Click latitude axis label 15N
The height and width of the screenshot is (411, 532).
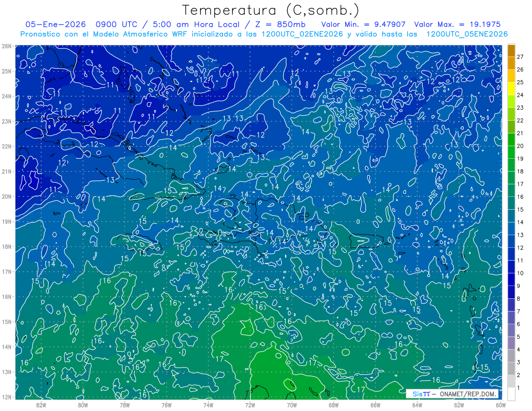click(6, 321)
